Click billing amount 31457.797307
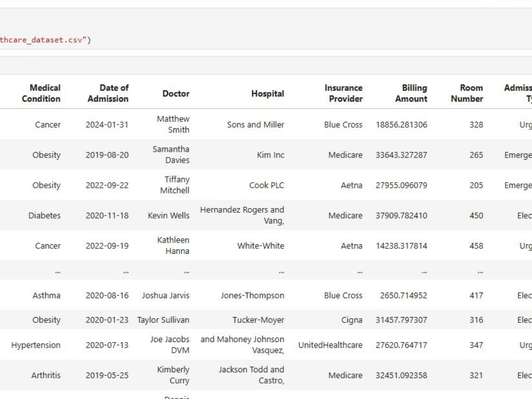This screenshot has width=532, height=399. pyautogui.click(x=401, y=320)
